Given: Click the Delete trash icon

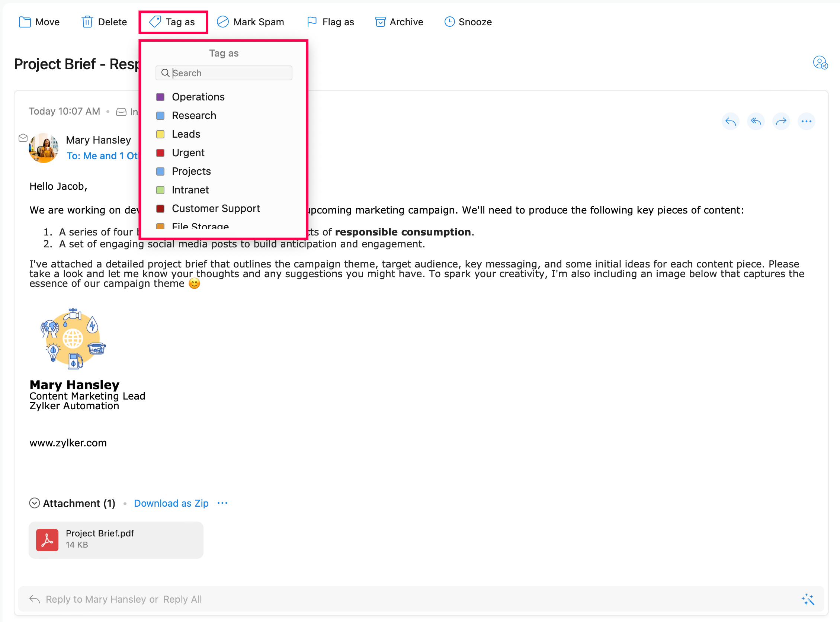Looking at the screenshot, I should (x=87, y=22).
